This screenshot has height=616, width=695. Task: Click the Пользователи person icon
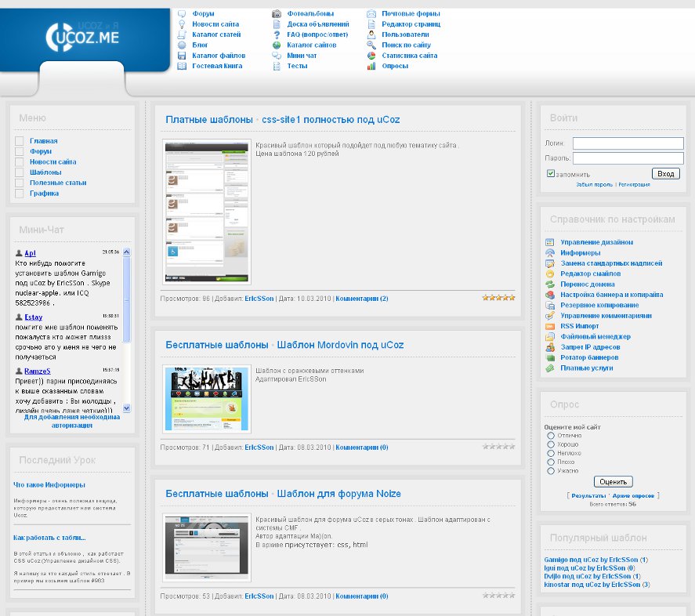[371, 34]
